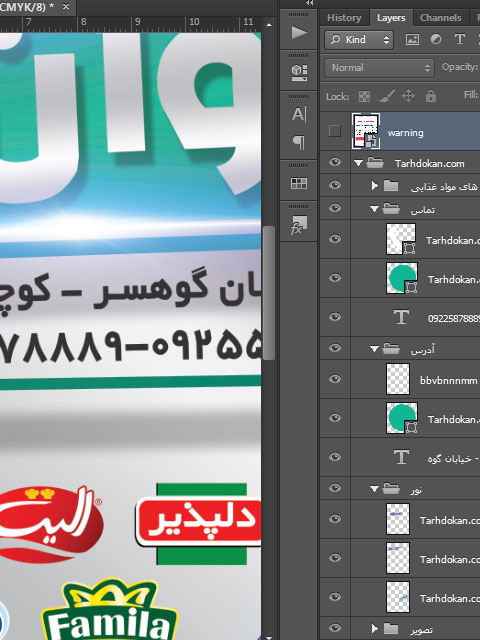The width and height of the screenshot is (480, 640).
Task: Select the warning layer name
Action: (x=405, y=133)
